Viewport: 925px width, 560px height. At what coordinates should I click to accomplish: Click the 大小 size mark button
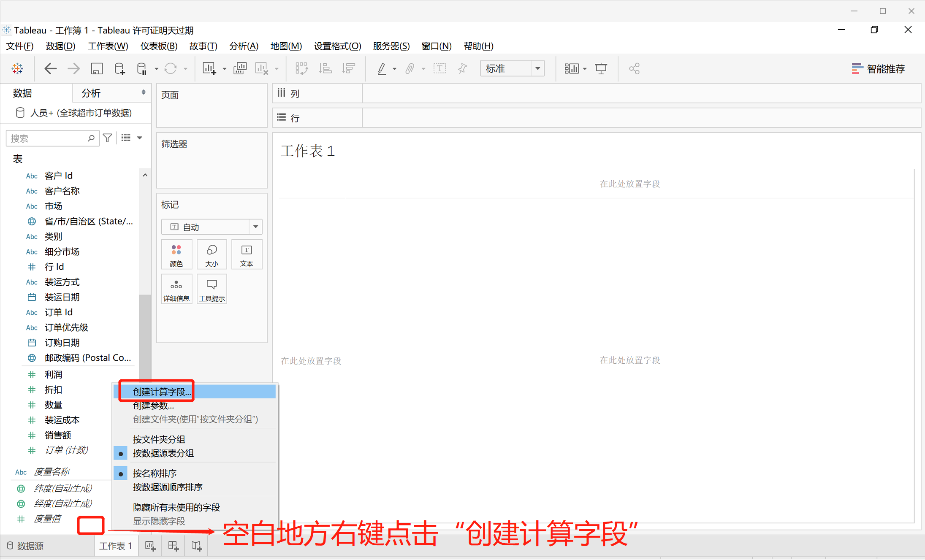click(x=212, y=254)
